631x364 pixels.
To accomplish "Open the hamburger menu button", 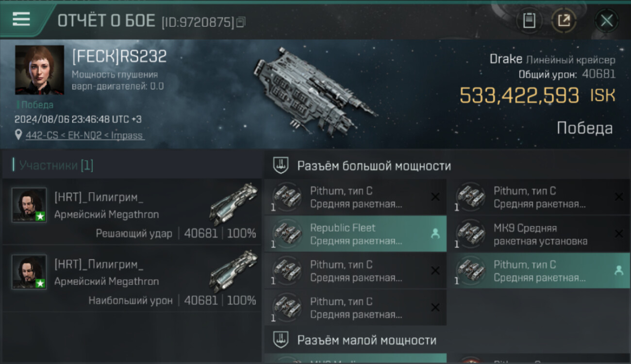I will pos(21,19).
